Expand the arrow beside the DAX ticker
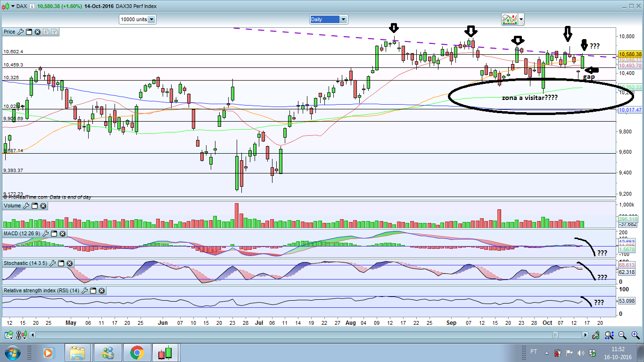 [12, 6]
